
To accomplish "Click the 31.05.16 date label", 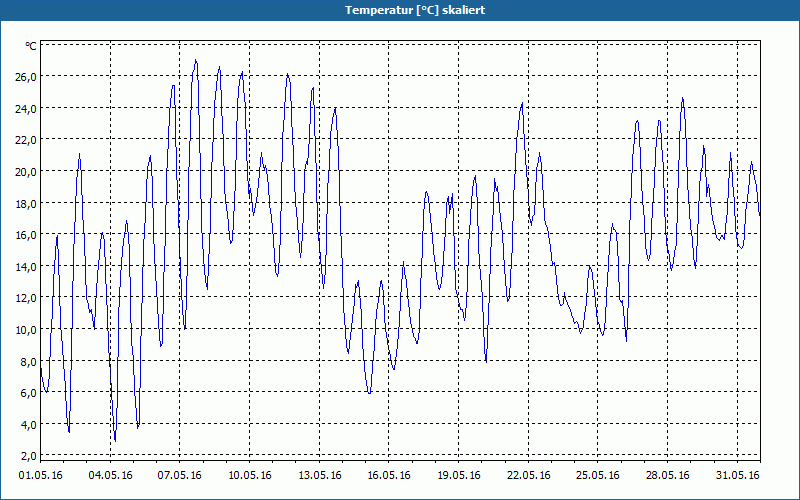I will [x=737, y=476].
